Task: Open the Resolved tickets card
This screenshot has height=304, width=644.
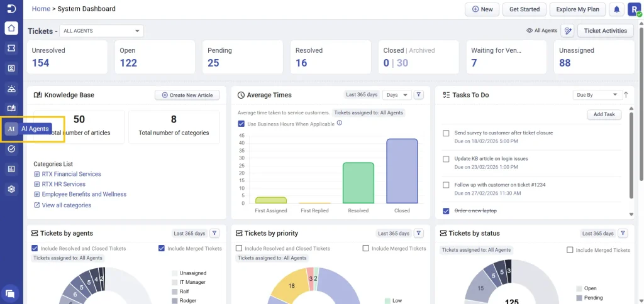Action: (x=331, y=57)
